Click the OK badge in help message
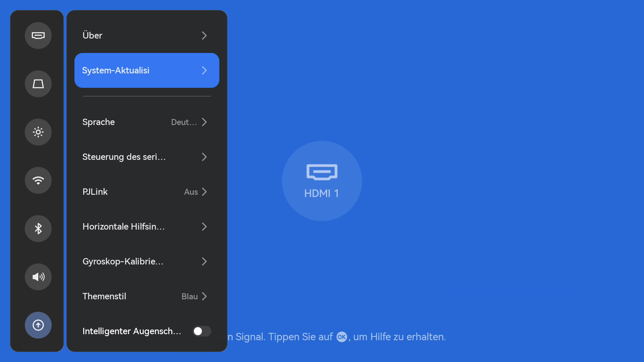This screenshot has width=644, height=362. [341, 337]
